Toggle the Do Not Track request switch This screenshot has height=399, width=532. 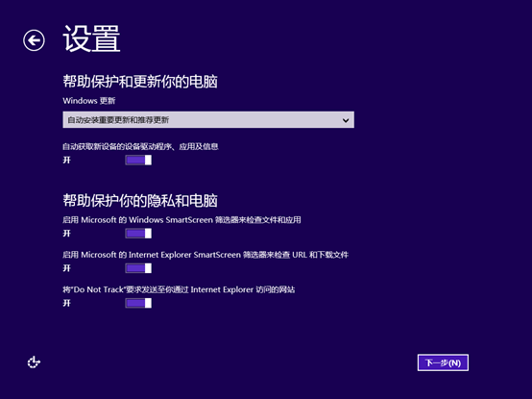tap(138, 303)
